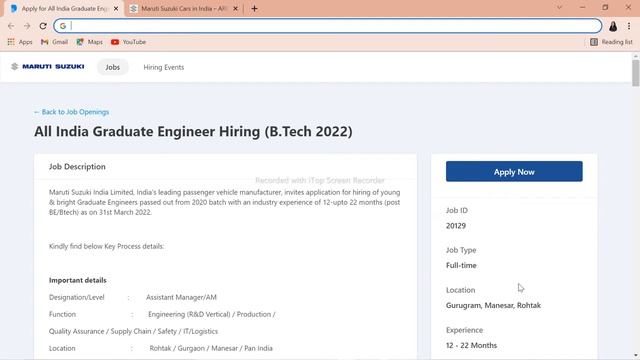Click the 'All India Graduate Engineer Hiring' title
This screenshot has width=640, height=360.
click(x=193, y=132)
